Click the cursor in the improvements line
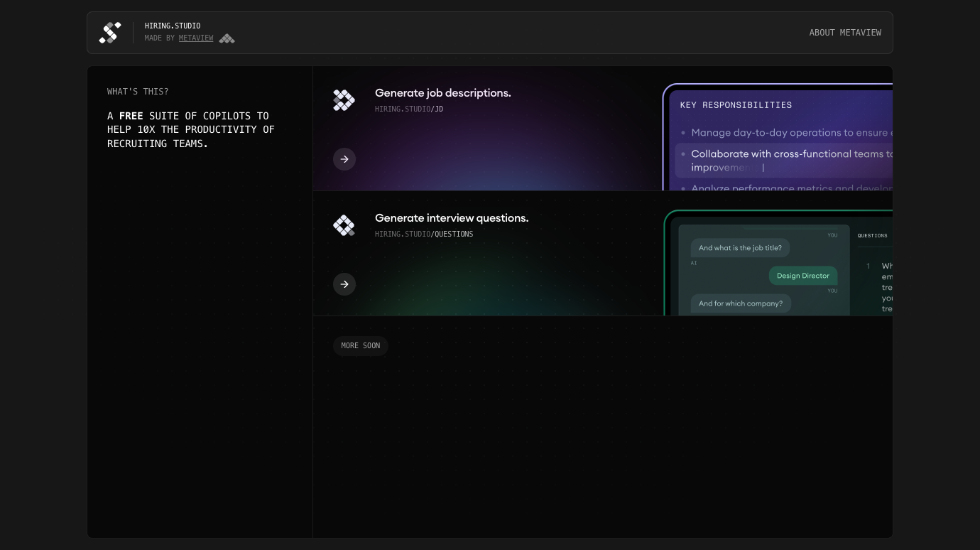This screenshot has height=550, width=980. (x=763, y=167)
